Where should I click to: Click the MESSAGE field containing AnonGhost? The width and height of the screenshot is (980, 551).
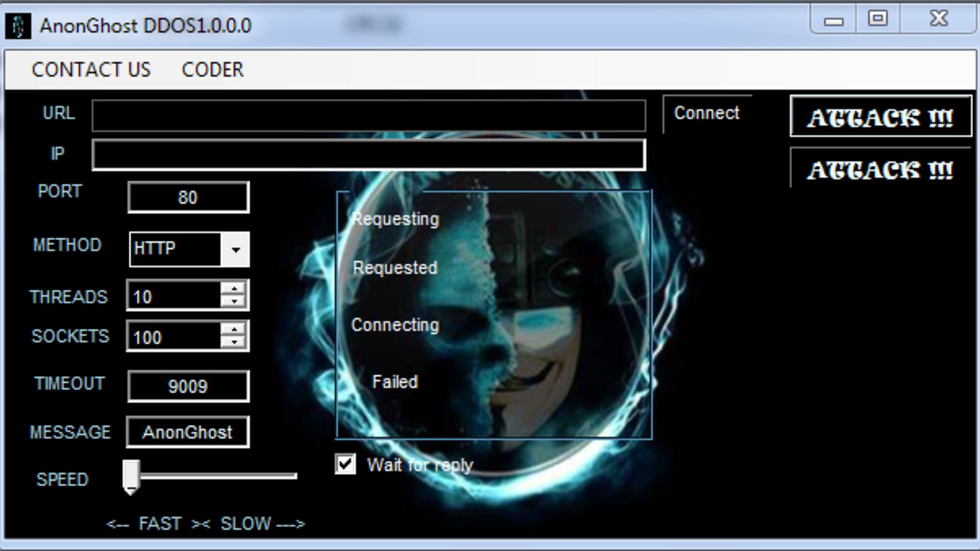point(188,432)
